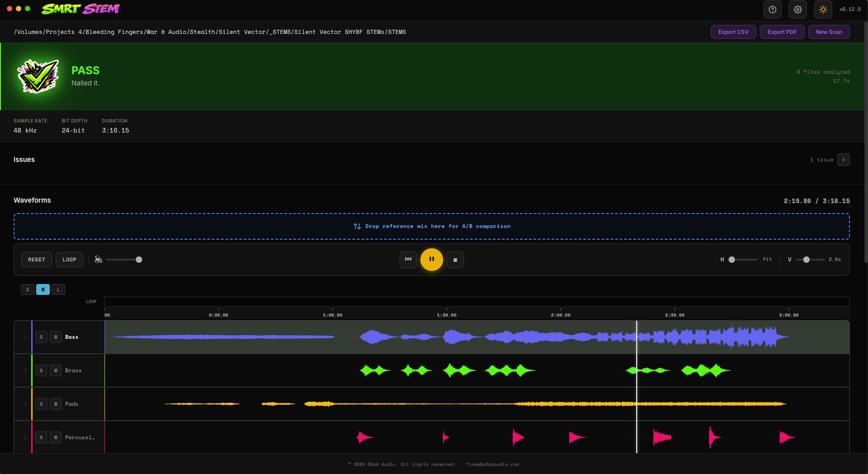The image size is (868, 474).
Task: Pause playback with the yellow pause button
Action: (431, 260)
